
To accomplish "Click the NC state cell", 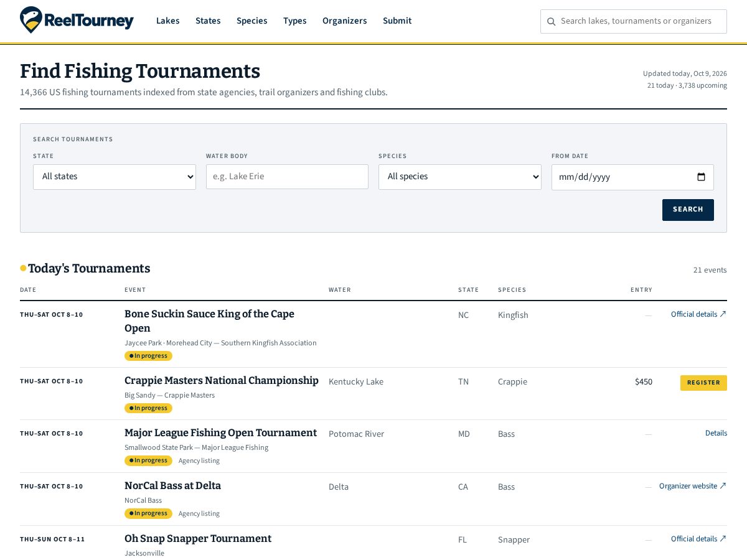I will (x=464, y=315).
